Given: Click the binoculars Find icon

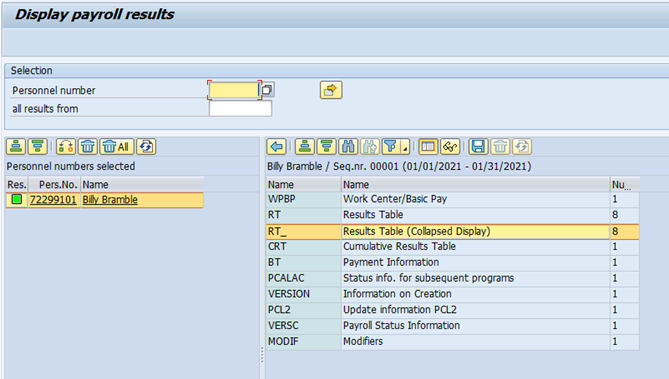Looking at the screenshot, I should tap(348, 147).
